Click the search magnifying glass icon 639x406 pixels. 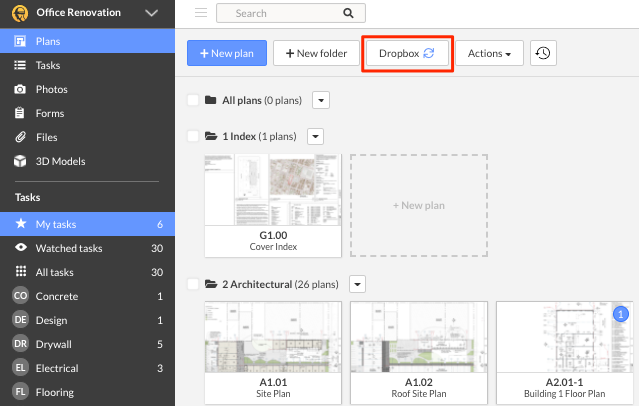(x=348, y=13)
